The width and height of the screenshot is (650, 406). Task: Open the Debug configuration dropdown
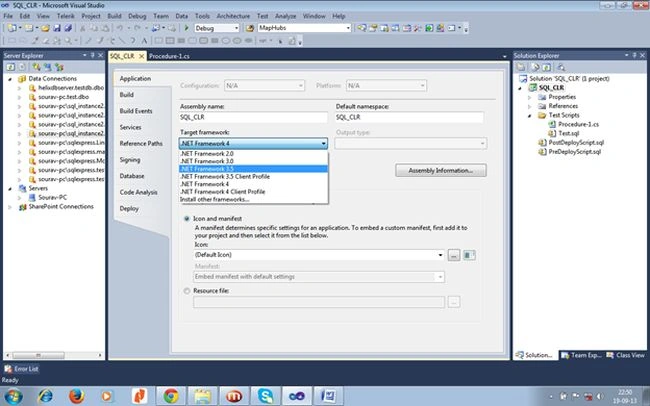tap(216, 28)
